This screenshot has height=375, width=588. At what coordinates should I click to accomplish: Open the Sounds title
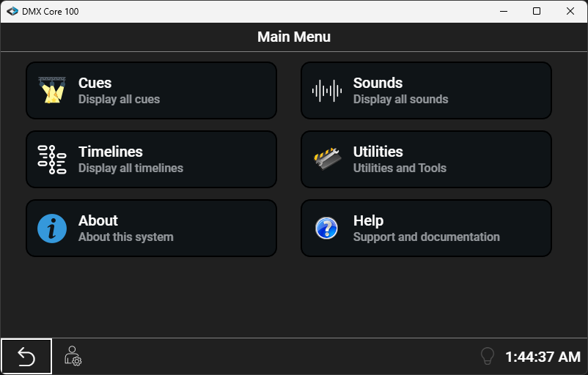click(x=378, y=83)
